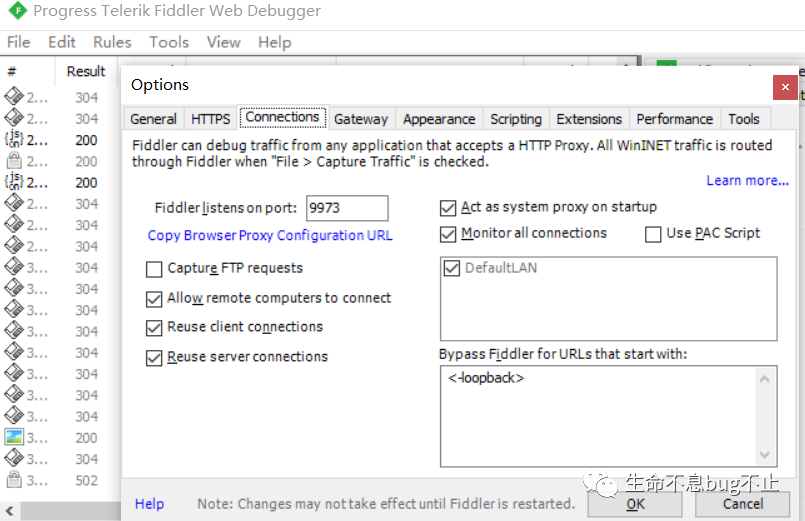Click the Fiddler listens on port field

347,208
